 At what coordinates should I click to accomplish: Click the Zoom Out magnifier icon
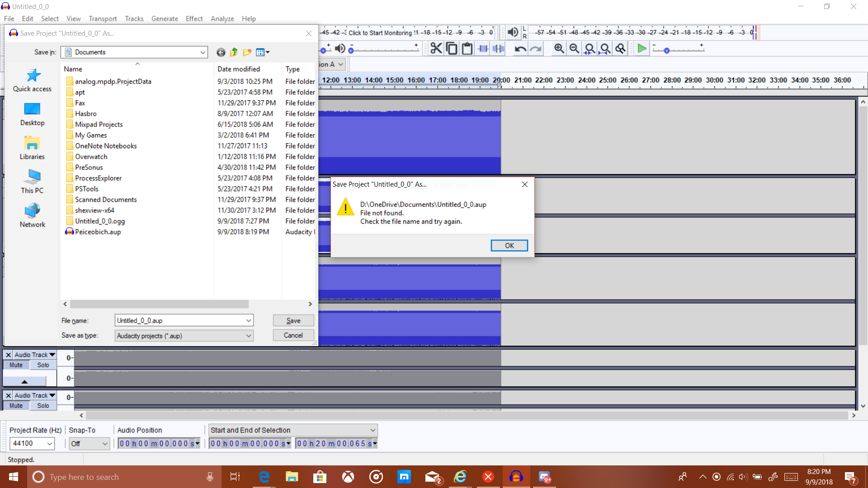(x=574, y=49)
